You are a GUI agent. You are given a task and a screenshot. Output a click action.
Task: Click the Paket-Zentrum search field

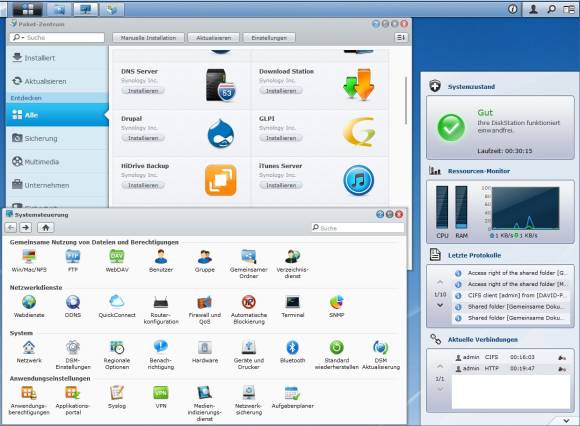[57, 37]
